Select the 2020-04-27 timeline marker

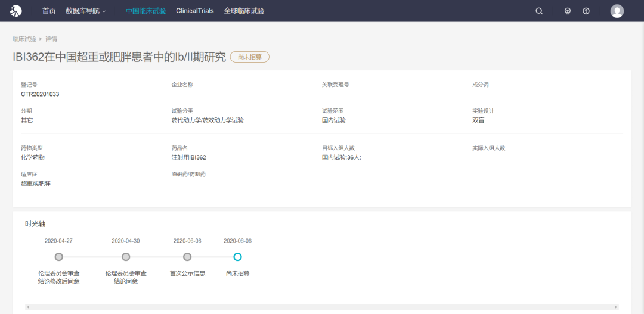tap(58, 257)
